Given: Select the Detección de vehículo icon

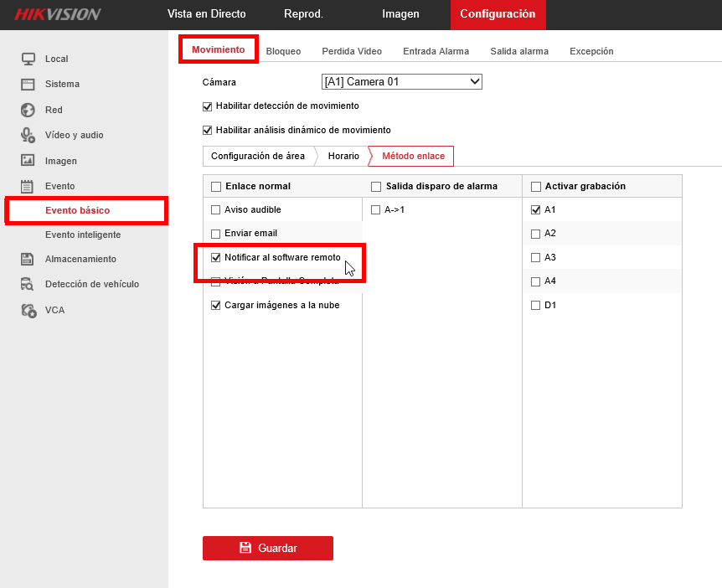Looking at the screenshot, I should click(x=27, y=284).
